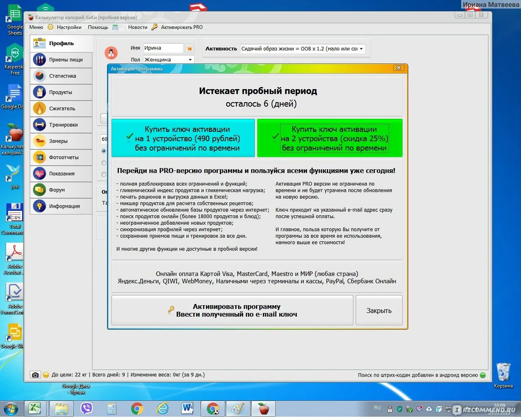Screen dimensions: 521x420
Task: Click the key icon beside Активировать PRO
Action: [154, 27]
